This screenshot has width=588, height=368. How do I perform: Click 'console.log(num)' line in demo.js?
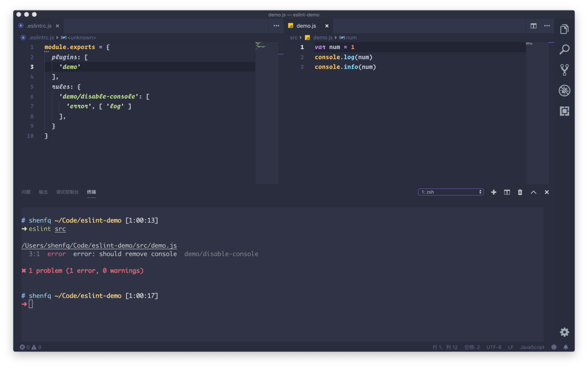click(x=344, y=57)
